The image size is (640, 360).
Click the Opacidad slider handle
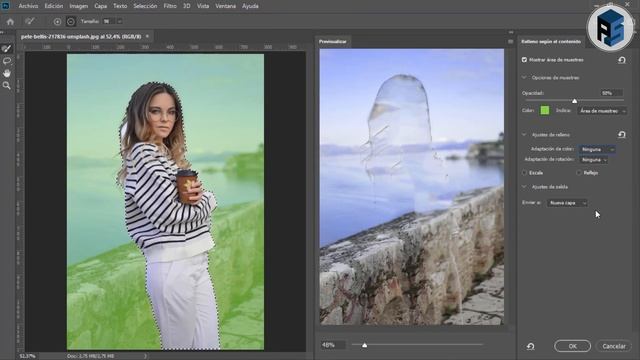(574, 101)
